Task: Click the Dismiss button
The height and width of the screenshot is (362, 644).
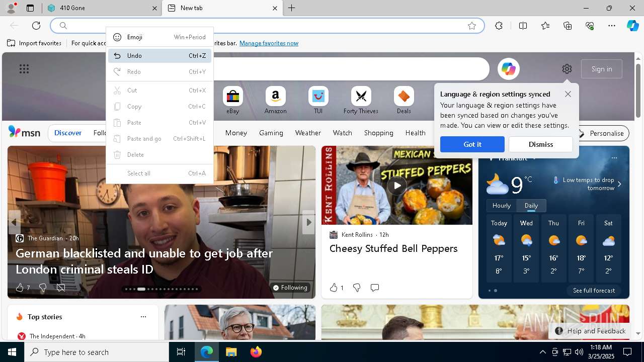Action: coord(541,144)
